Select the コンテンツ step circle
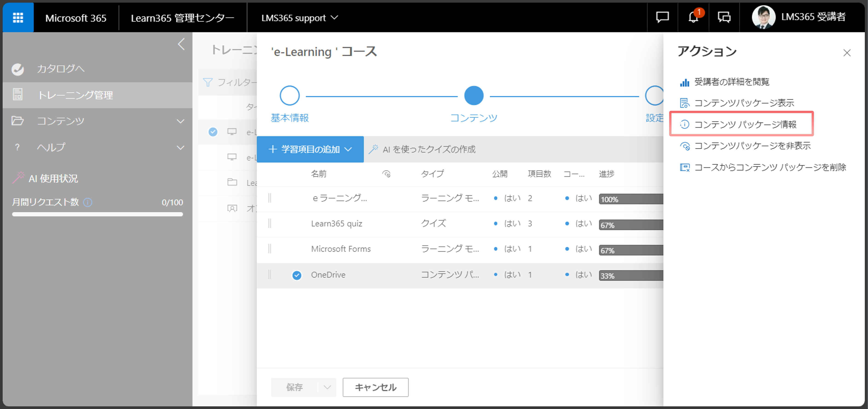Screen dimensions: 868x409 coord(474,96)
